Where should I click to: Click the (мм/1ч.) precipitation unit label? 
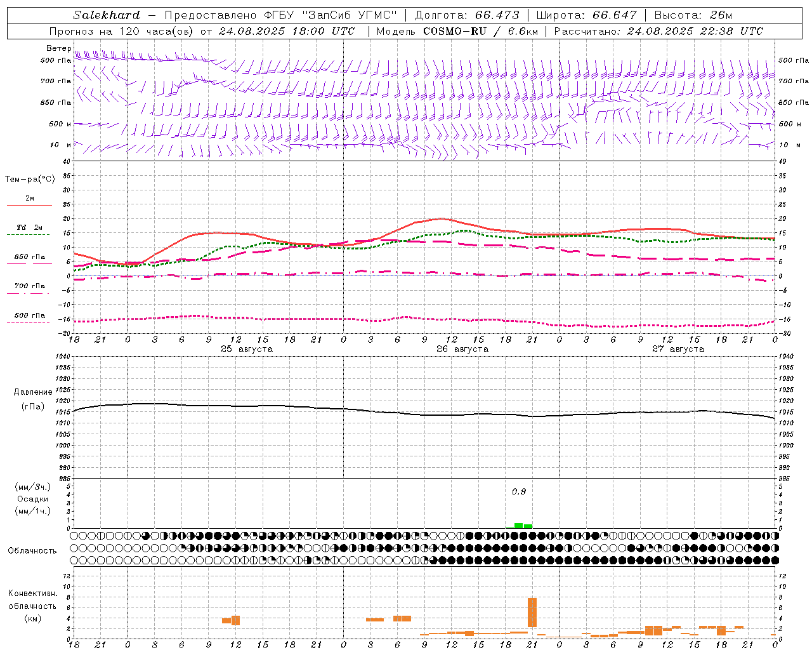[33, 511]
